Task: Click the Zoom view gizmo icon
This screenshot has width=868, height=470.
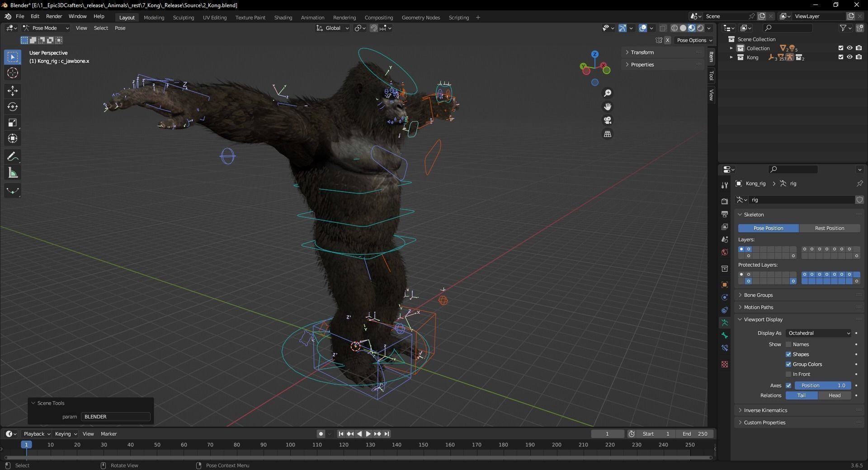Action: click(608, 93)
